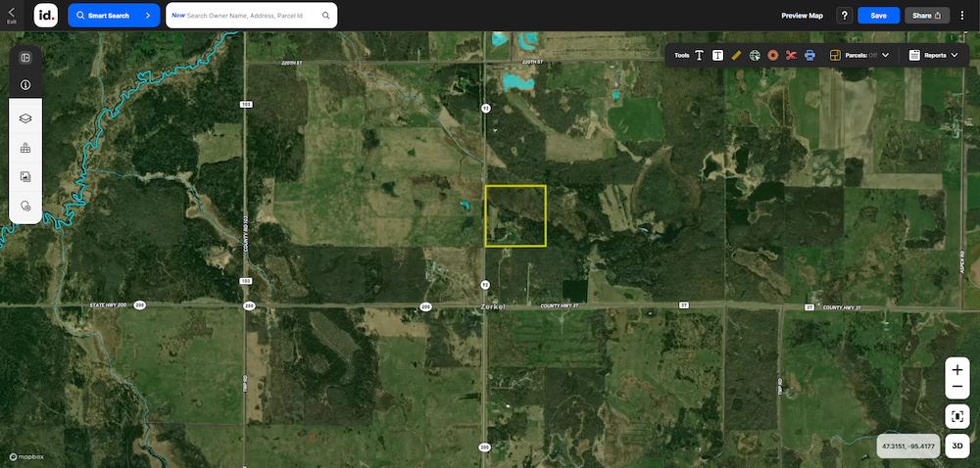Image resolution: width=980 pixels, height=468 pixels.
Task: Open the info panel in sidebar
Action: coord(25,85)
